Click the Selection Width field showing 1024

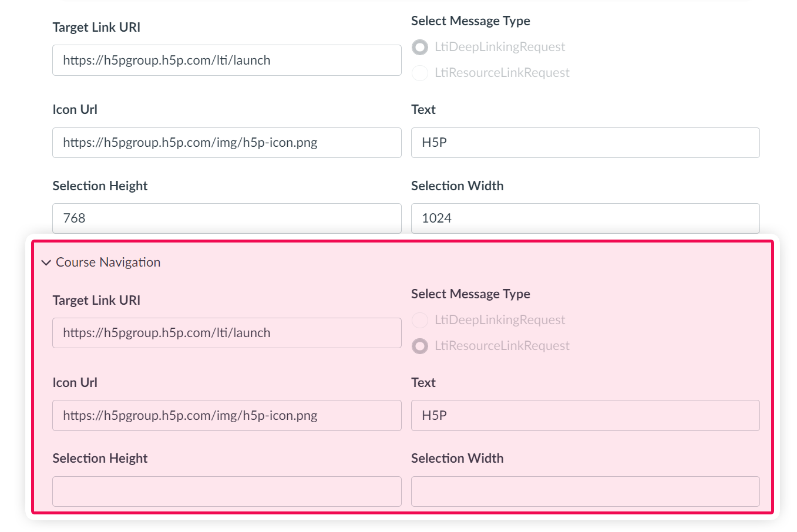click(586, 218)
